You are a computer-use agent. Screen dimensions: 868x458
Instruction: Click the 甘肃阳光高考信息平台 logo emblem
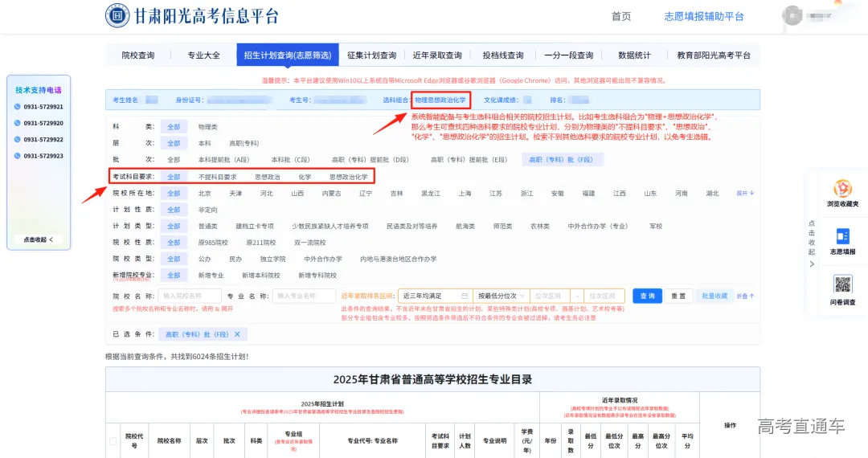pyautogui.click(x=117, y=15)
